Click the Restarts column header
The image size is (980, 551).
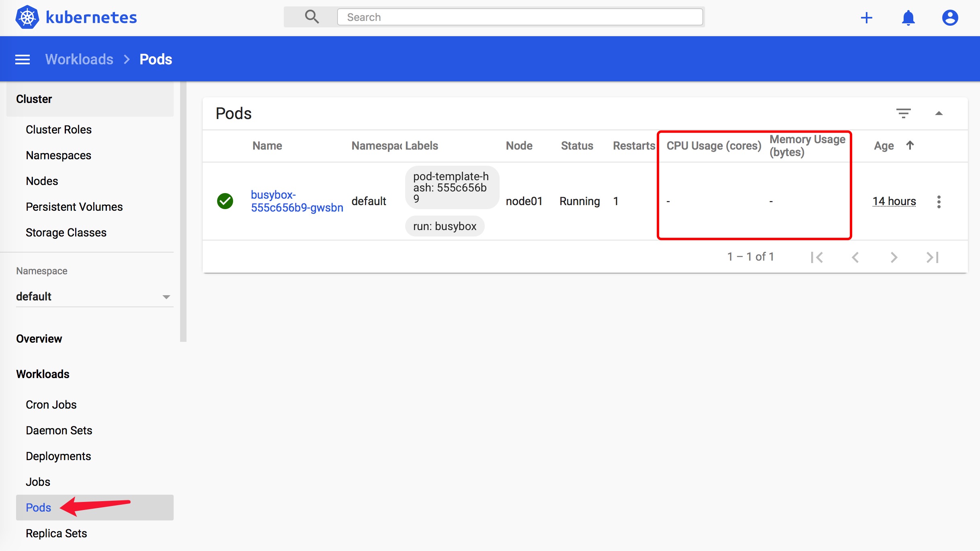634,146
